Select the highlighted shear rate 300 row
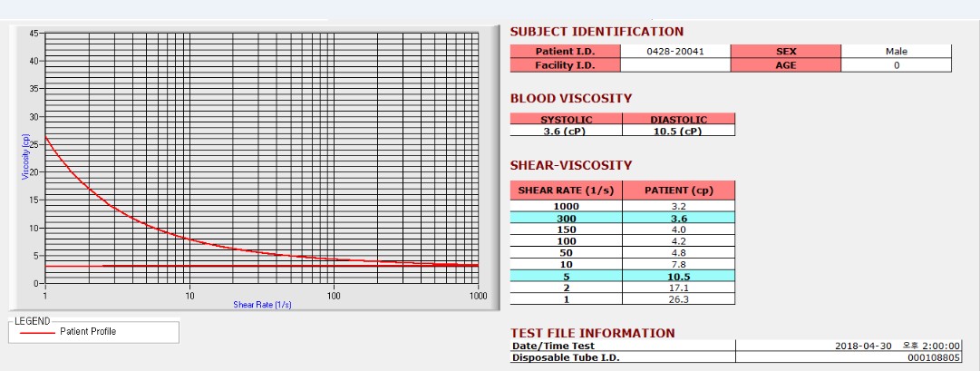This screenshot has width=980, height=371. click(x=623, y=218)
